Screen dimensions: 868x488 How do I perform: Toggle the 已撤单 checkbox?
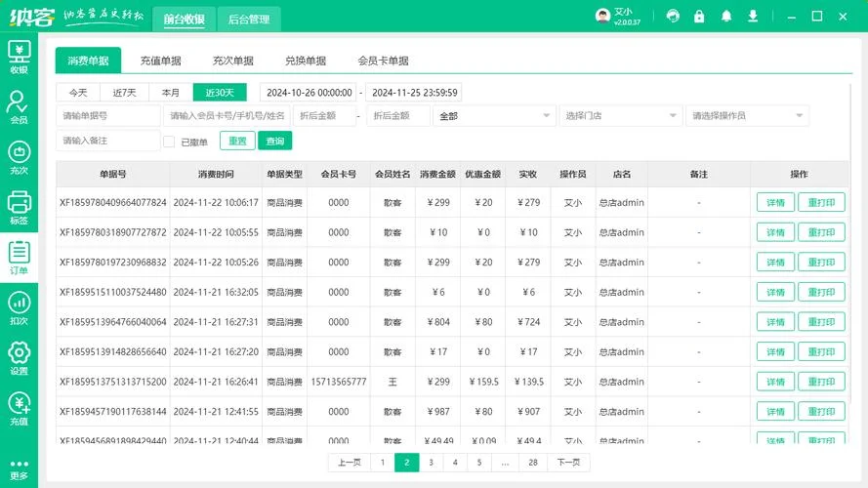[x=169, y=142]
